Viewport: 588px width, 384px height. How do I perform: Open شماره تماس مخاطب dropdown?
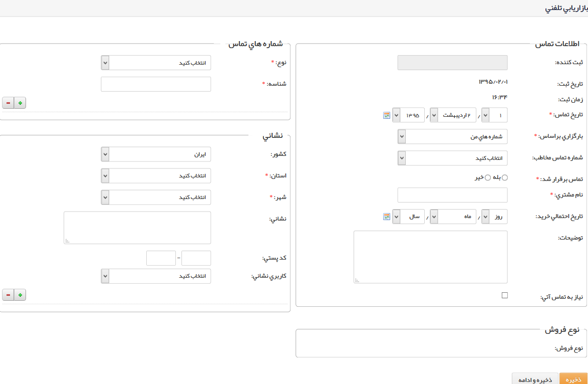(x=453, y=158)
